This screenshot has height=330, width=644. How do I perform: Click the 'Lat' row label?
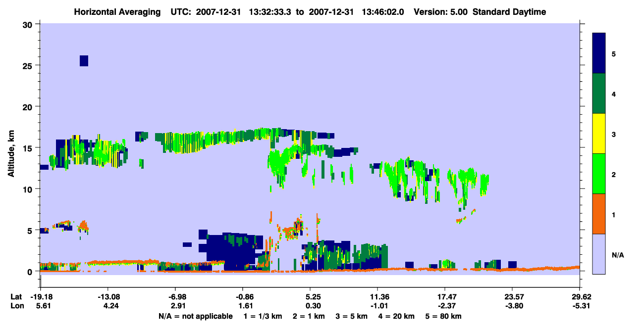coord(16,297)
